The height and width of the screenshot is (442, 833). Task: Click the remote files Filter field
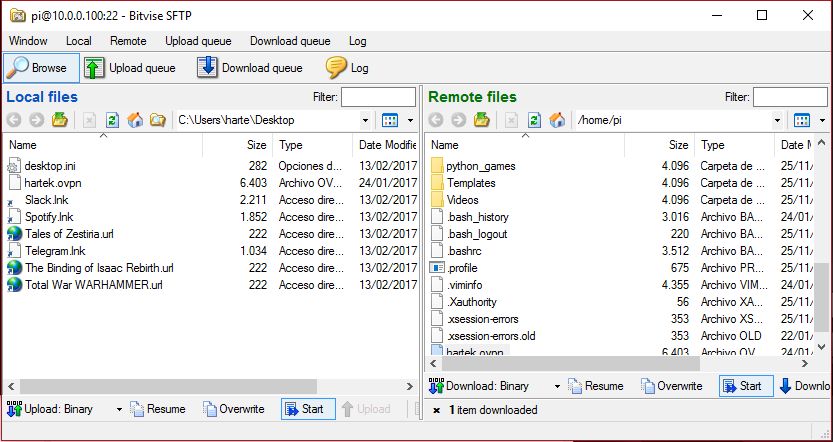789,97
